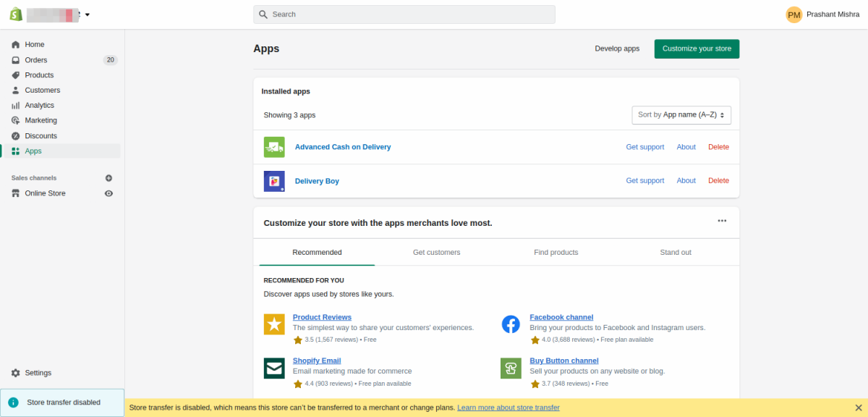Screen dimensions: 868x417
Task: Click the info icon beside Store transfer disabled
Action: pyautogui.click(x=13, y=403)
